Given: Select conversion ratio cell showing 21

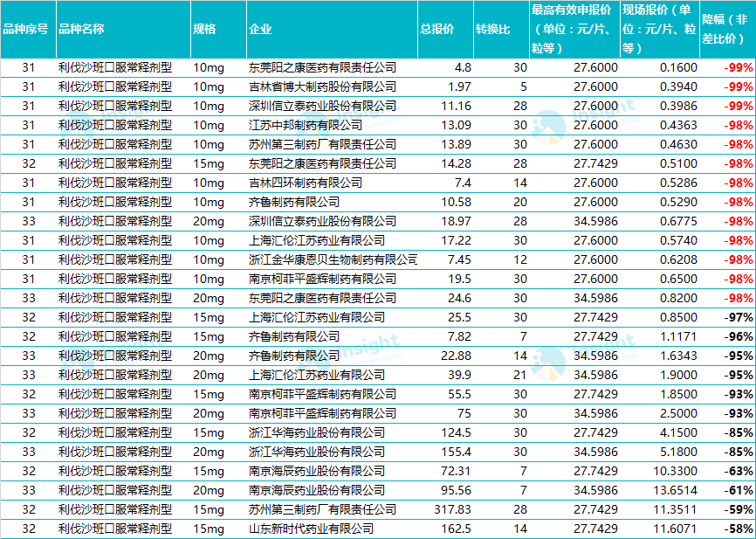Looking at the screenshot, I should [520, 375].
